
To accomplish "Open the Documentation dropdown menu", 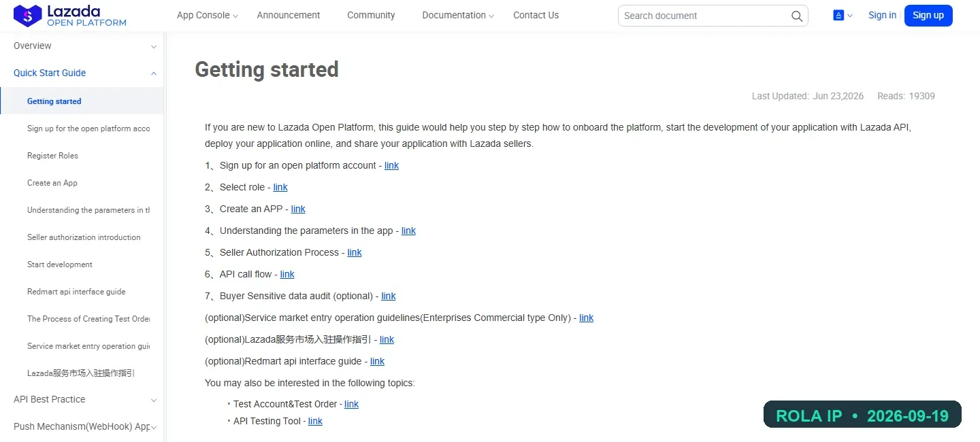I will [x=458, y=15].
